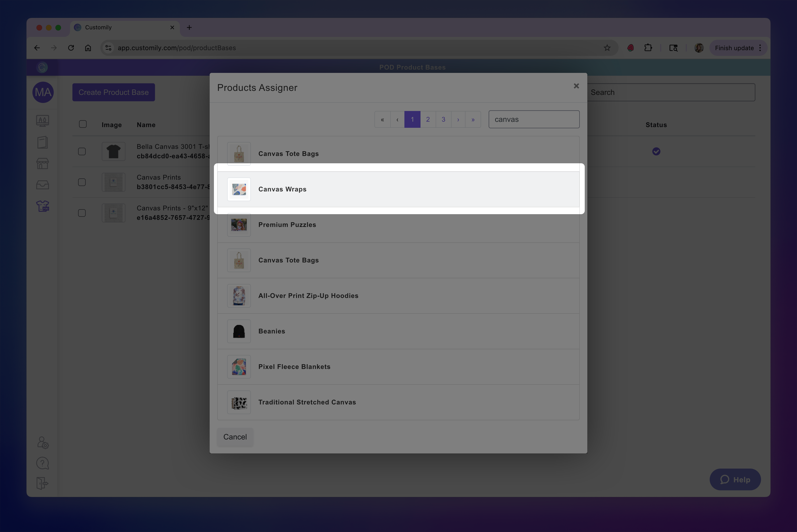Select the Beanies product
This screenshot has height=532, width=797.
pos(398,331)
